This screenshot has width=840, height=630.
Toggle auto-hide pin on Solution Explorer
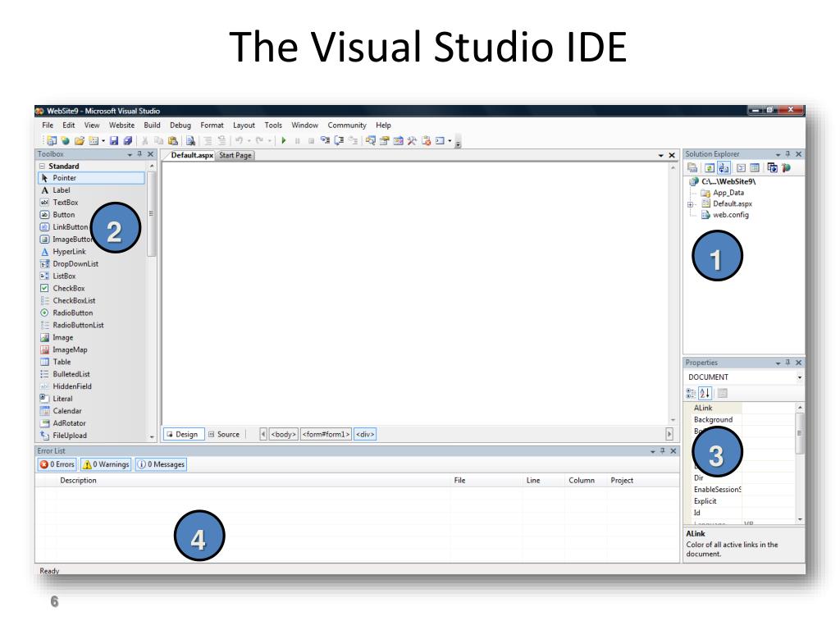point(788,153)
